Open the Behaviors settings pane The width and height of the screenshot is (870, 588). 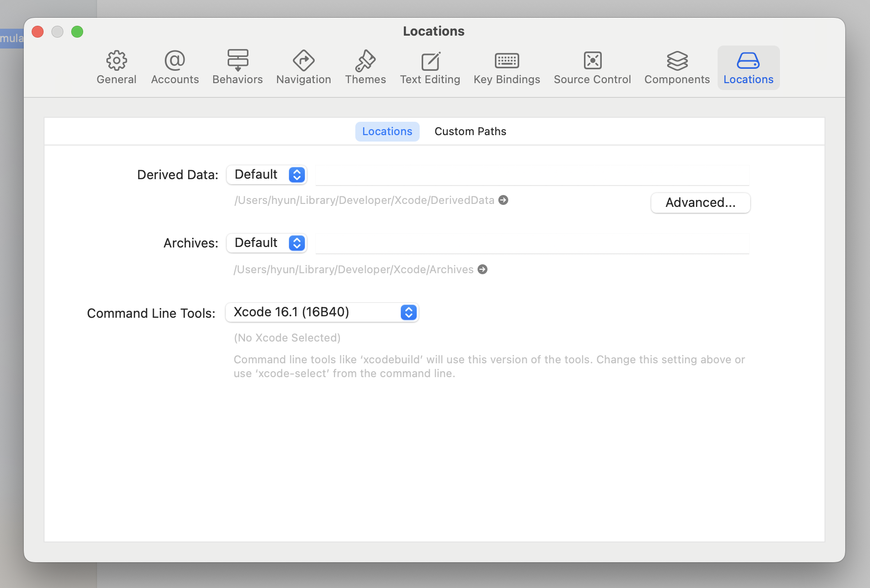[238, 68]
